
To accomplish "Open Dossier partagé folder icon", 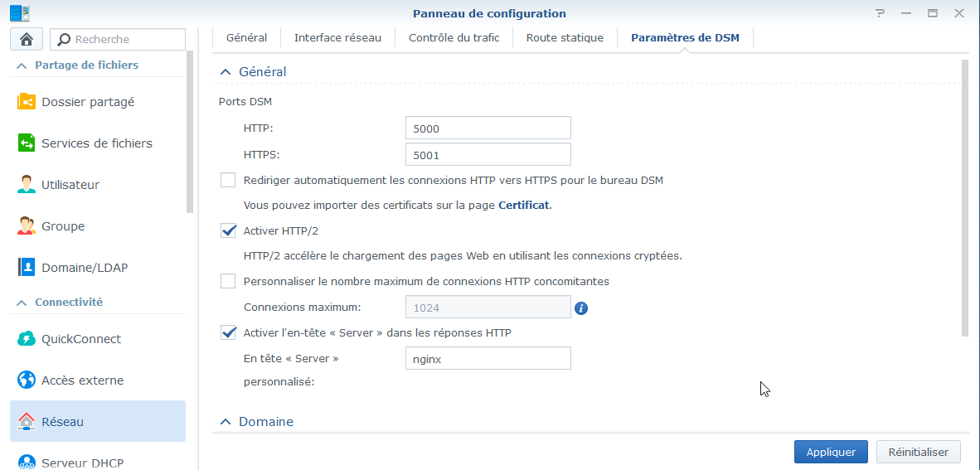I will coord(27,102).
